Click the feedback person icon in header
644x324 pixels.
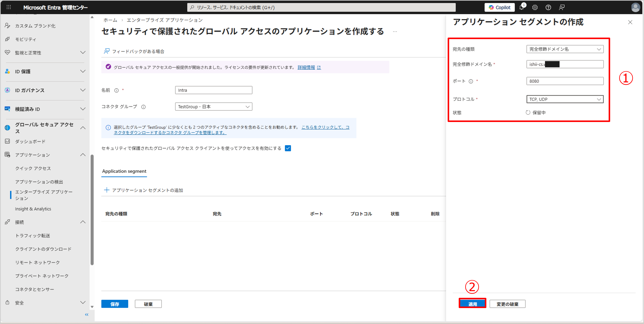(x=562, y=8)
